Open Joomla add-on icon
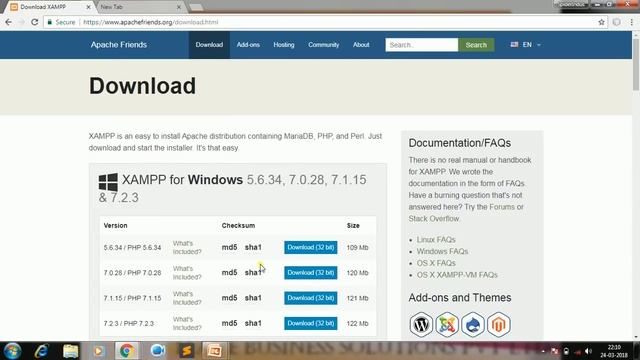Image resolution: width=640 pixels, height=360 pixels. pyautogui.click(x=447, y=324)
